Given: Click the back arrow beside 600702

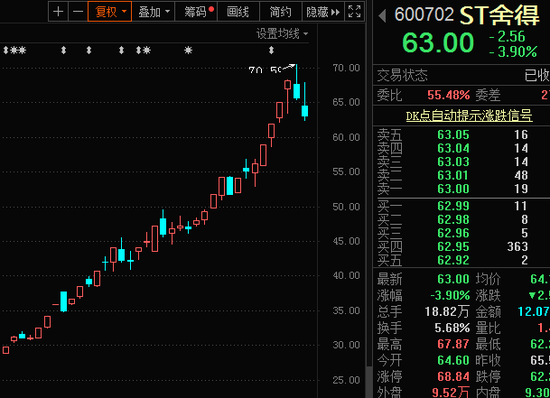Looking at the screenshot, I should pos(383,15).
